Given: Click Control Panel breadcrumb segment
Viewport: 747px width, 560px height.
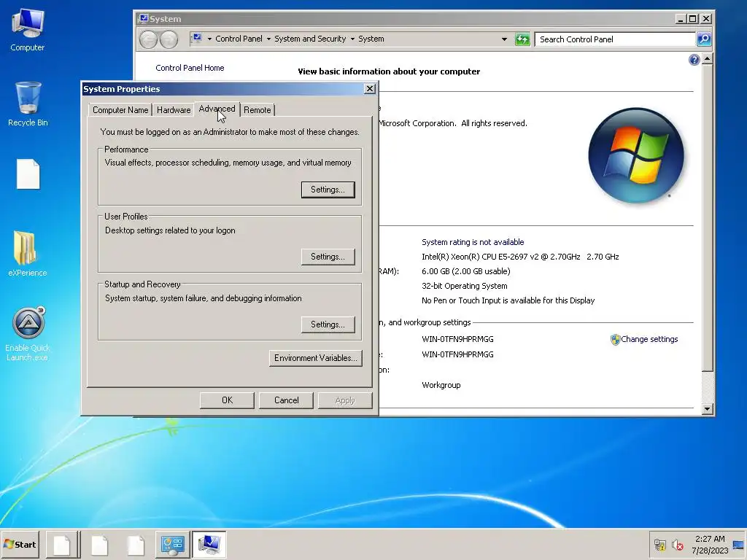Looking at the screenshot, I should tap(239, 39).
